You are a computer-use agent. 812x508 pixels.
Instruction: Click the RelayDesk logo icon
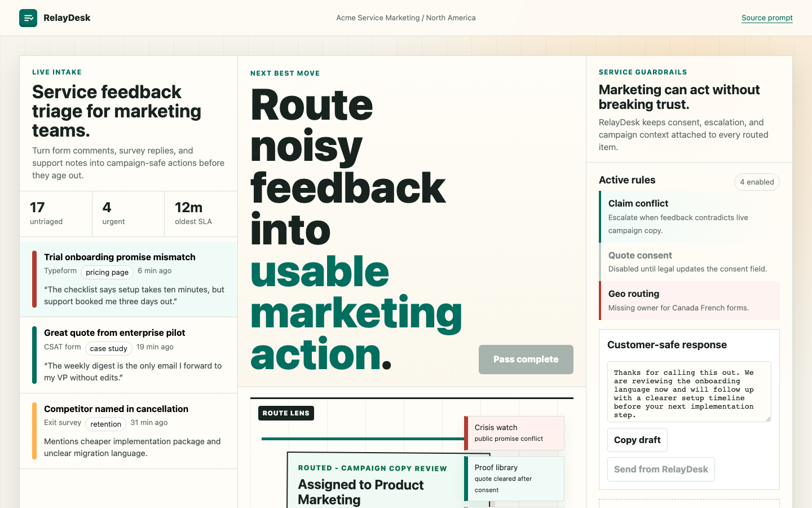(x=28, y=18)
